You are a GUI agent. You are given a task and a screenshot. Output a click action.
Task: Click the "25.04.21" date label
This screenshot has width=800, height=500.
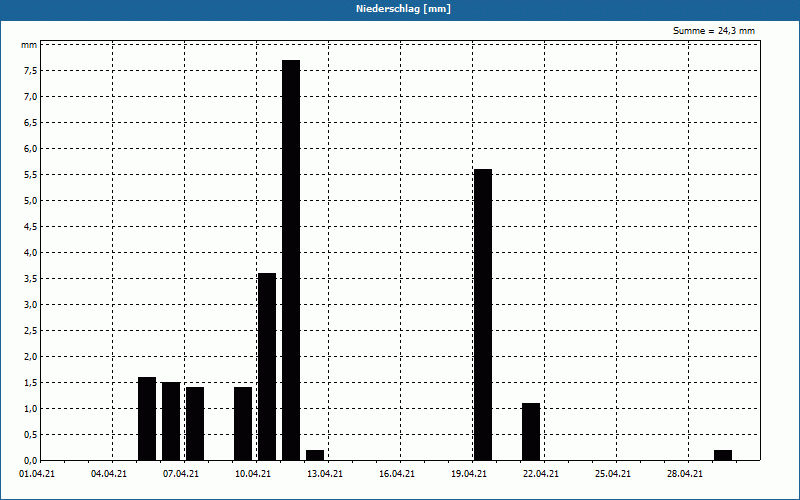click(x=612, y=474)
